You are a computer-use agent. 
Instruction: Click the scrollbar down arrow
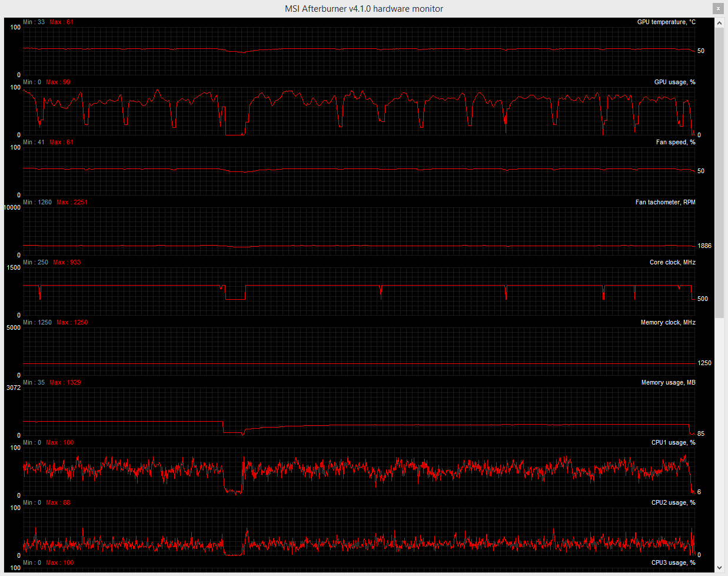point(720,568)
